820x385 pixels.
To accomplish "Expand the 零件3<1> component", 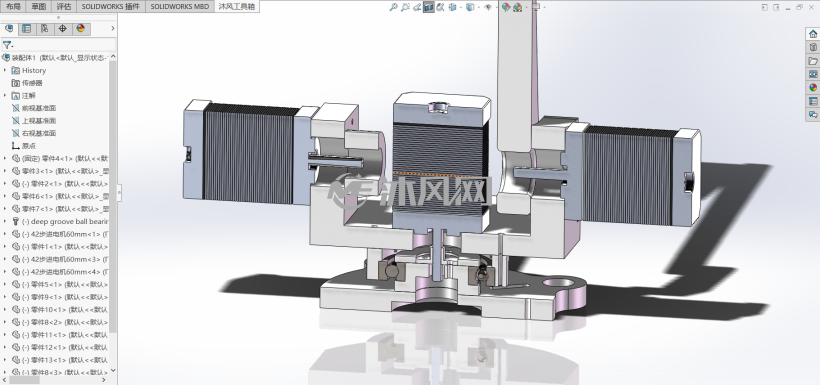I will (5, 171).
